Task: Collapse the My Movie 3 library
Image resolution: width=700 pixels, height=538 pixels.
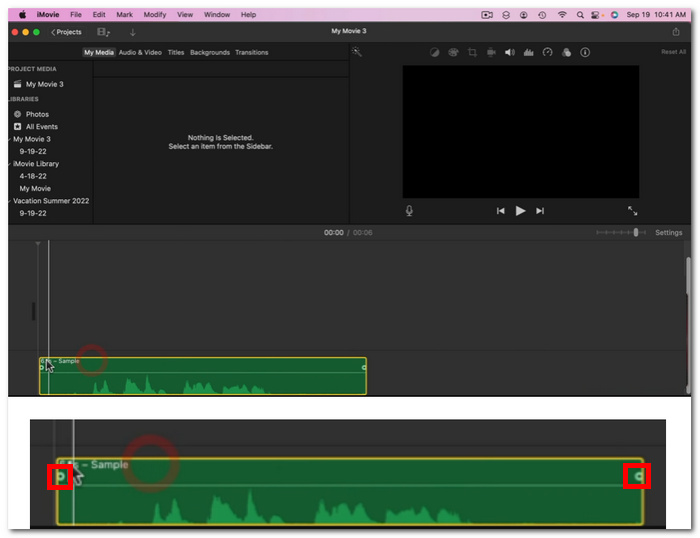Action: tap(10, 139)
